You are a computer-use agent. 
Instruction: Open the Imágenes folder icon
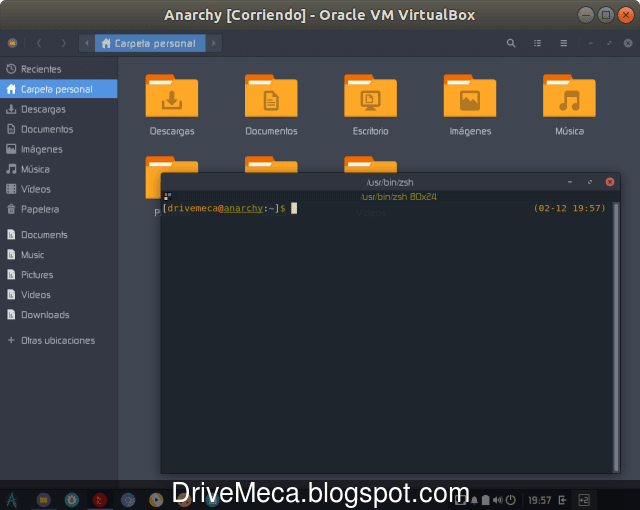point(470,95)
